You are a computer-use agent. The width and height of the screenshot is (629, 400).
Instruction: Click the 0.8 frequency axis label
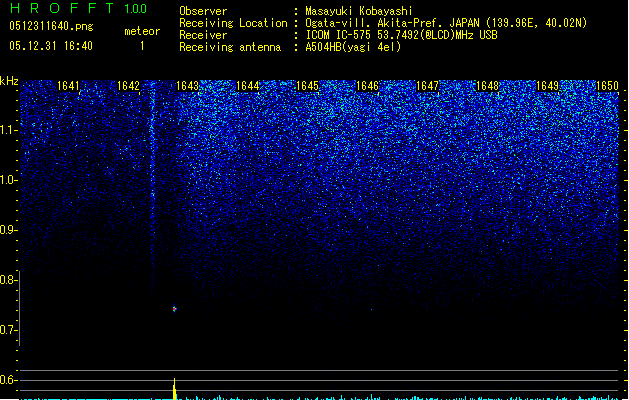[8, 280]
